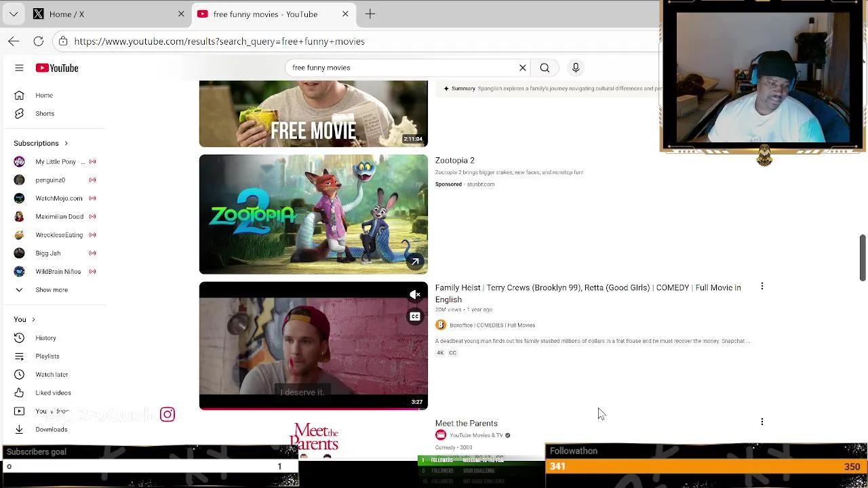Viewport: 868px width, 488px height.
Task: Expand the Subscriptions section header
Action: pyautogui.click(x=41, y=143)
